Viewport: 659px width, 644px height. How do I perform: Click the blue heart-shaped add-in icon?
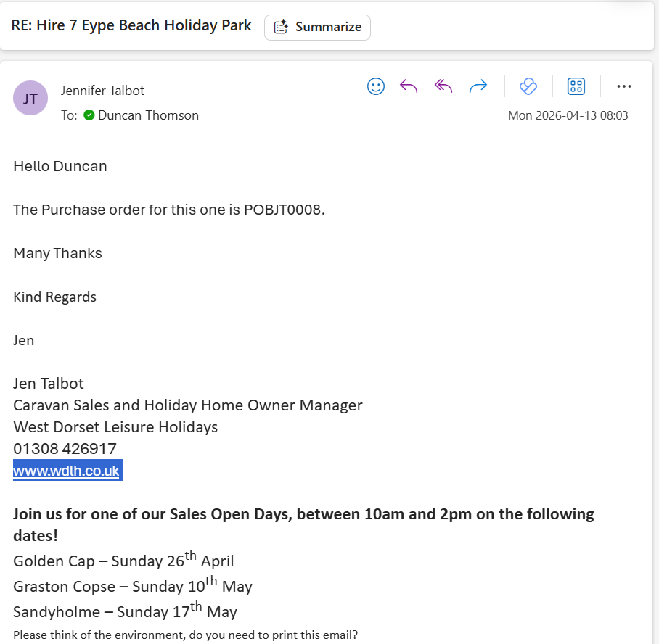tap(528, 87)
